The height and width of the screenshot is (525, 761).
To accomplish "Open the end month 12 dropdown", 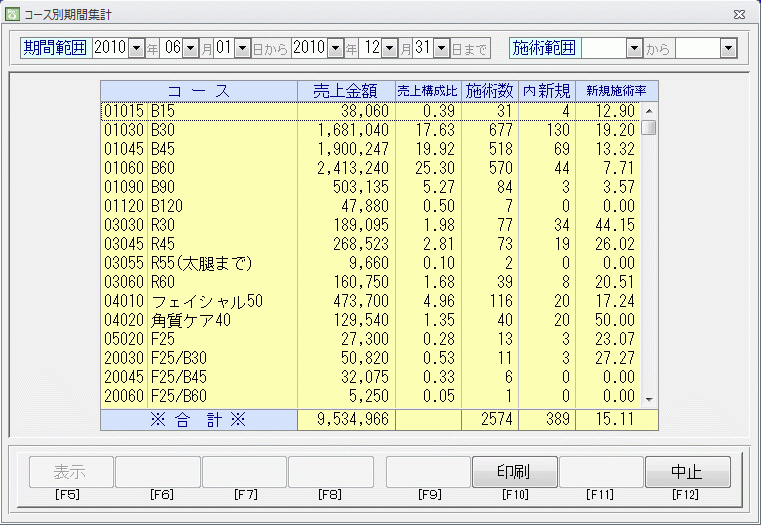I will [390, 49].
